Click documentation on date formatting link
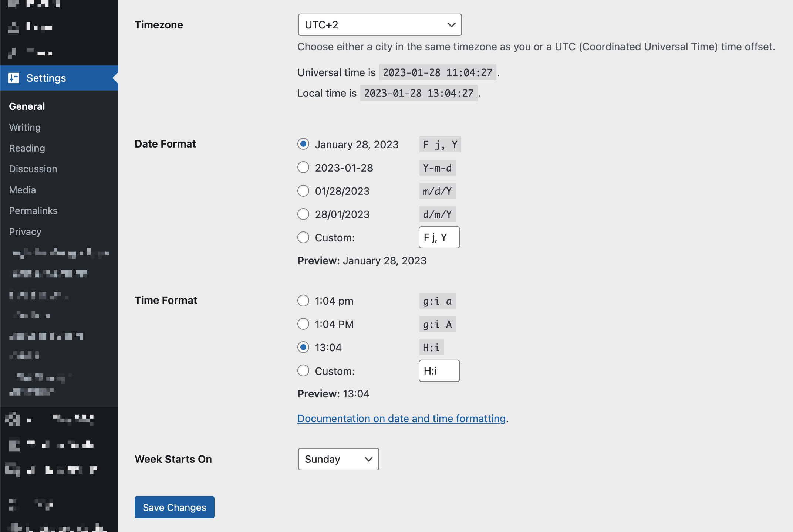The height and width of the screenshot is (532, 793). click(402, 418)
